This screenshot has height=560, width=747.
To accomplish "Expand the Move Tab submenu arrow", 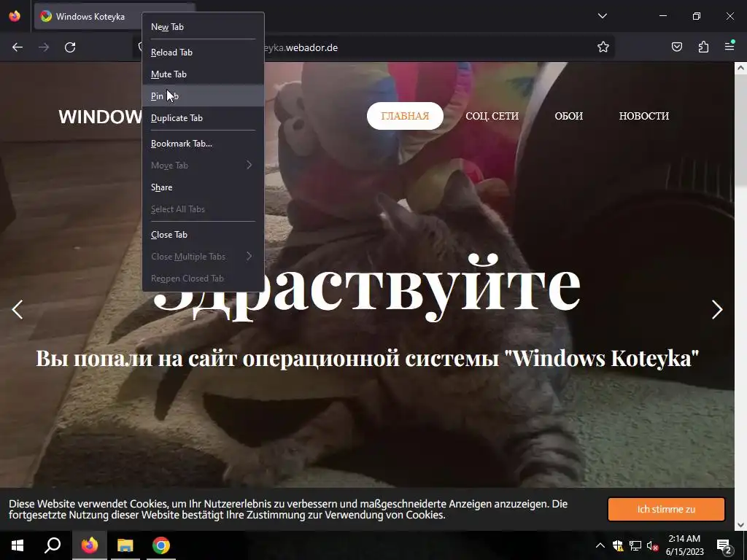I will coord(249,166).
